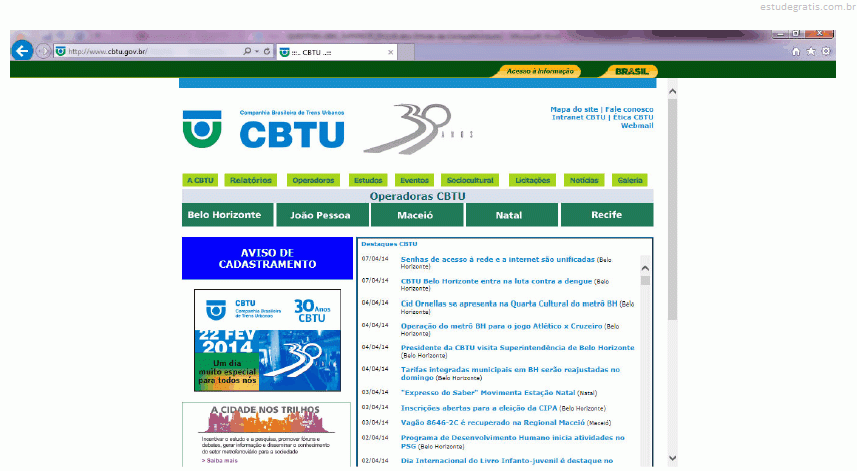Open the Sociocultural menu
The height and width of the screenshot is (471, 857).
click(470, 180)
